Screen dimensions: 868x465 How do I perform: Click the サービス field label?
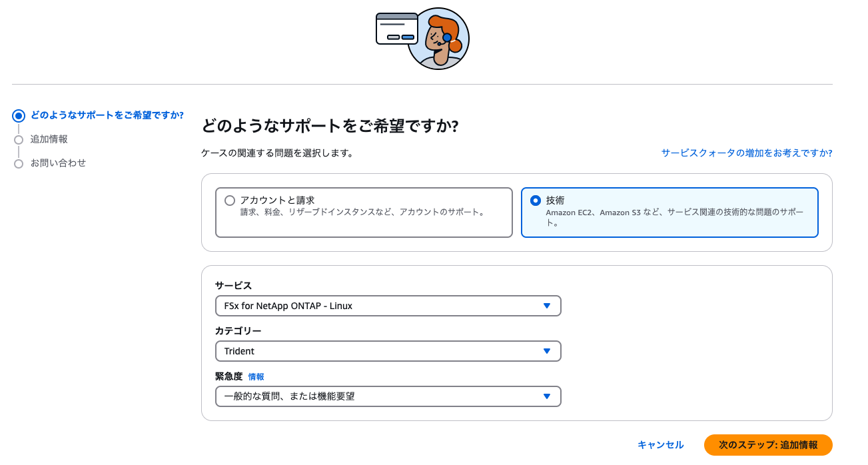pos(234,285)
